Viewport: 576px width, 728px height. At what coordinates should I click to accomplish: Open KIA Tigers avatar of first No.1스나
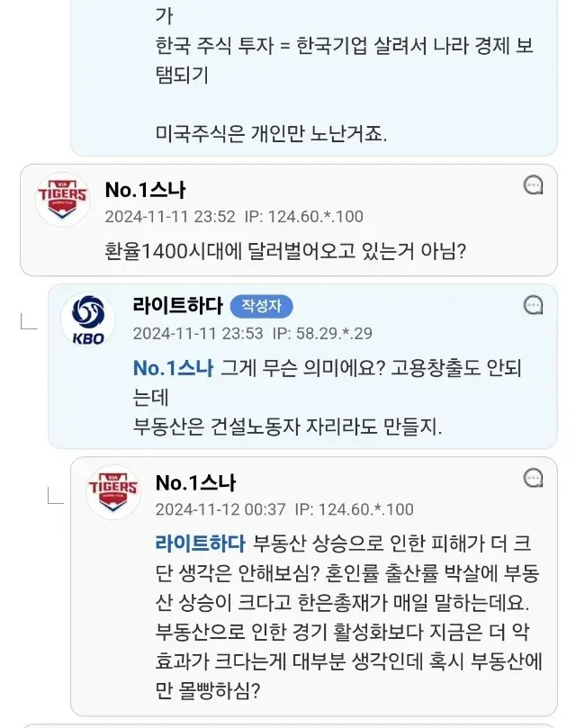pos(63,199)
